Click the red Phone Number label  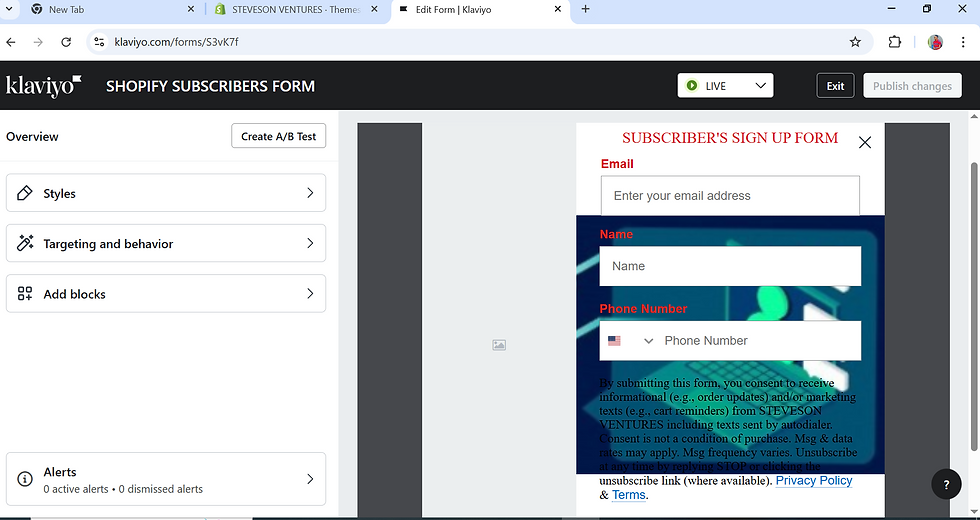click(643, 309)
